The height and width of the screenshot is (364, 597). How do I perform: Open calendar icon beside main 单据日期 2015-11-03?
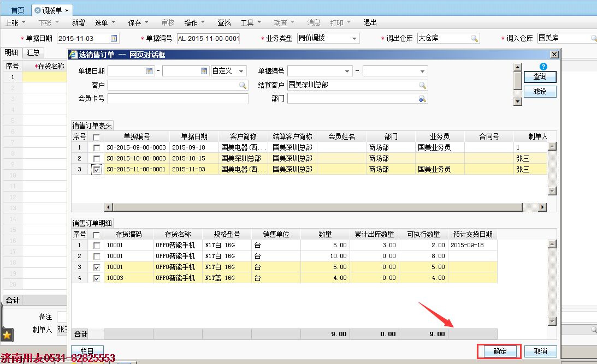coord(114,38)
